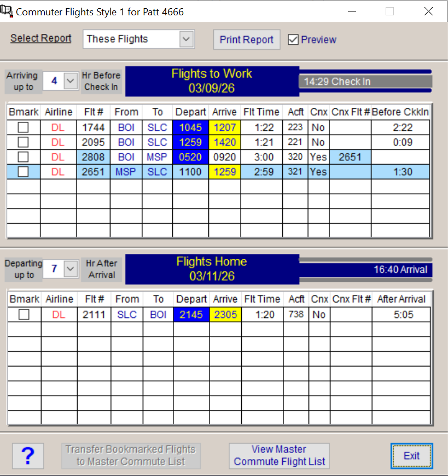Click the app icon in title bar

tap(8, 11)
